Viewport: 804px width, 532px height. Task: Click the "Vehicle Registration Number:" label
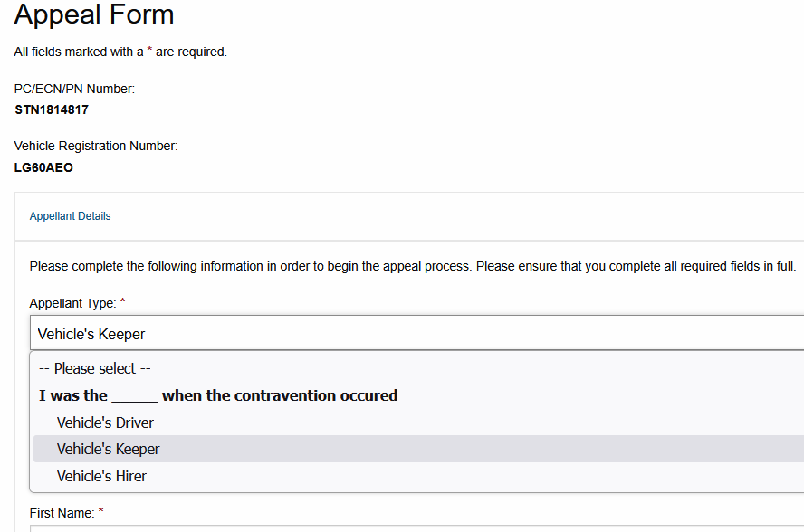point(96,146)
